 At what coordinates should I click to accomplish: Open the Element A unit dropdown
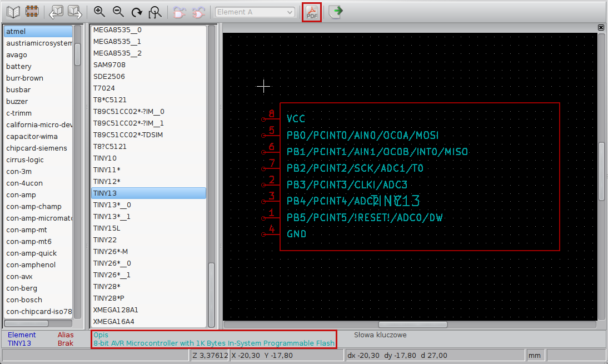click(255, 12)
